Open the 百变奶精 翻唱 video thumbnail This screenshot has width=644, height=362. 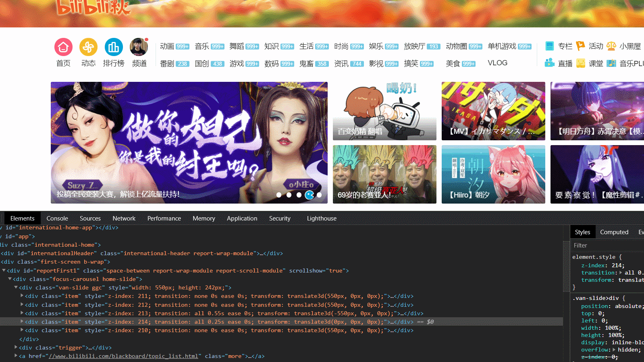click(x=384, y=111)
